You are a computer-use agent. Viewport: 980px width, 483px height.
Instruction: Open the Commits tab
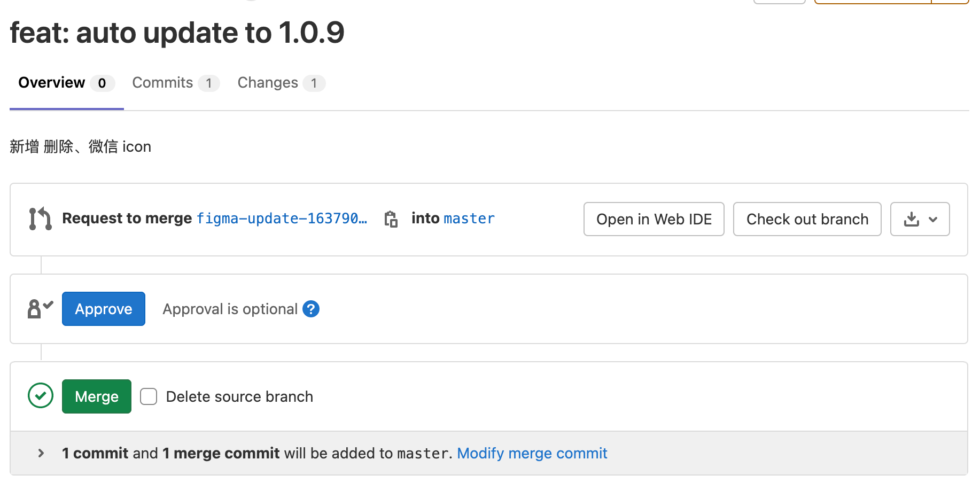[x=162, y=83]
